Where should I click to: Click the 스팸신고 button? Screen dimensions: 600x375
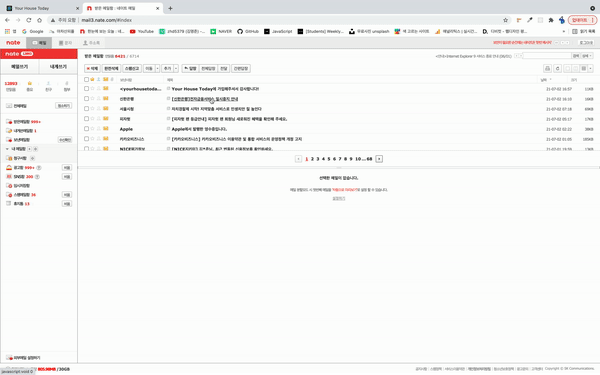[x=132, y=68]
